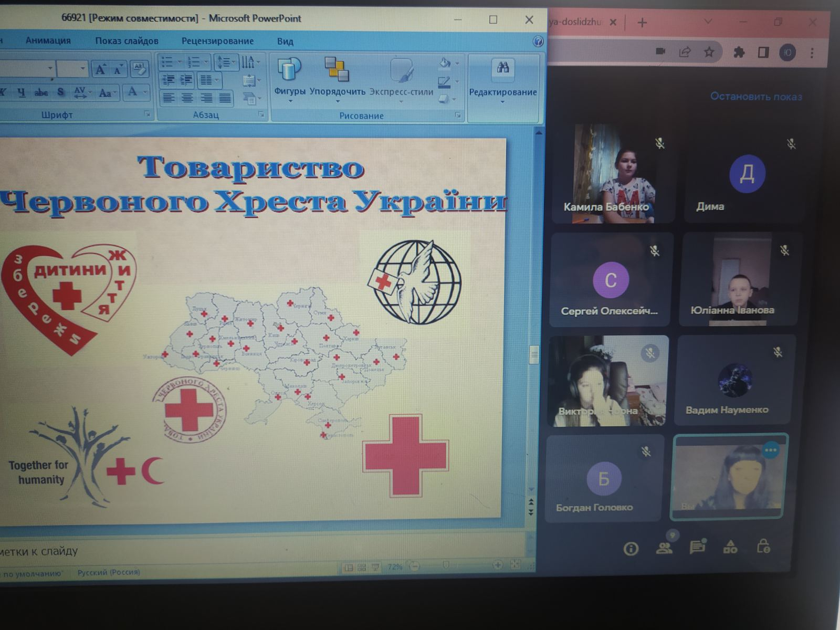Screen dimensions: 840x630
Task: Open Анимация ribbon tab
Action: pos(48,41)
